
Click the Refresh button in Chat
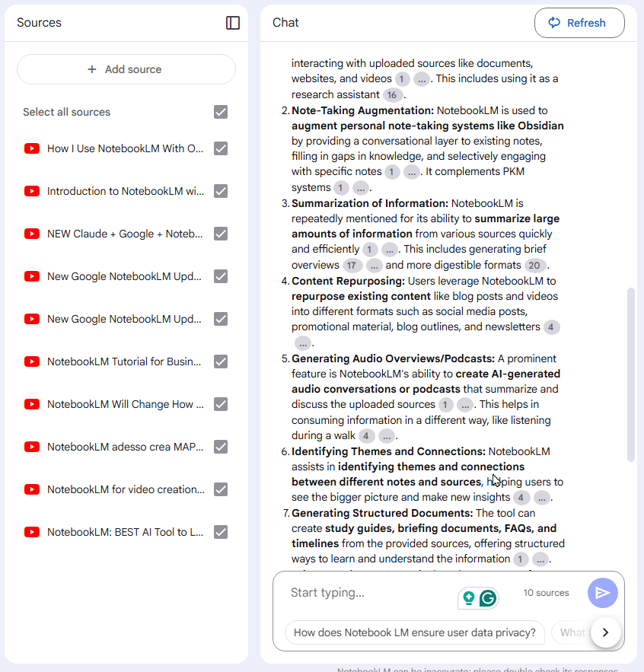click(x=579, y=23)
